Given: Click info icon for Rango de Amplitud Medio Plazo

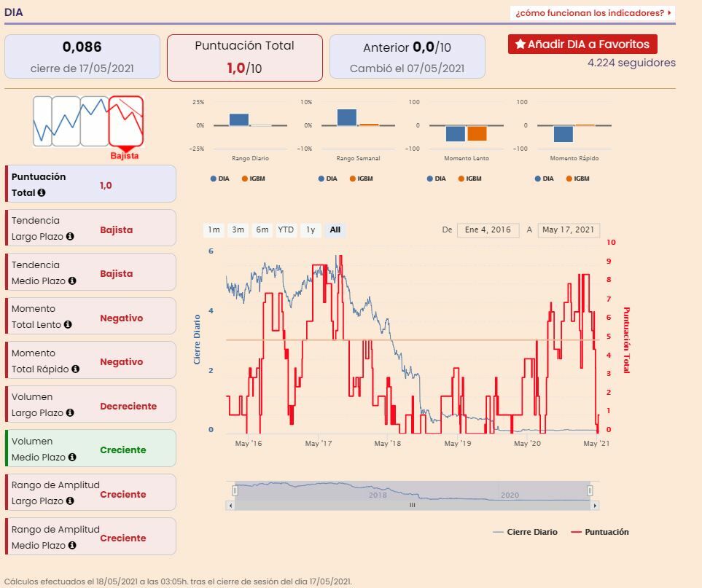Looking at the screenshot, I should point(72,545).
